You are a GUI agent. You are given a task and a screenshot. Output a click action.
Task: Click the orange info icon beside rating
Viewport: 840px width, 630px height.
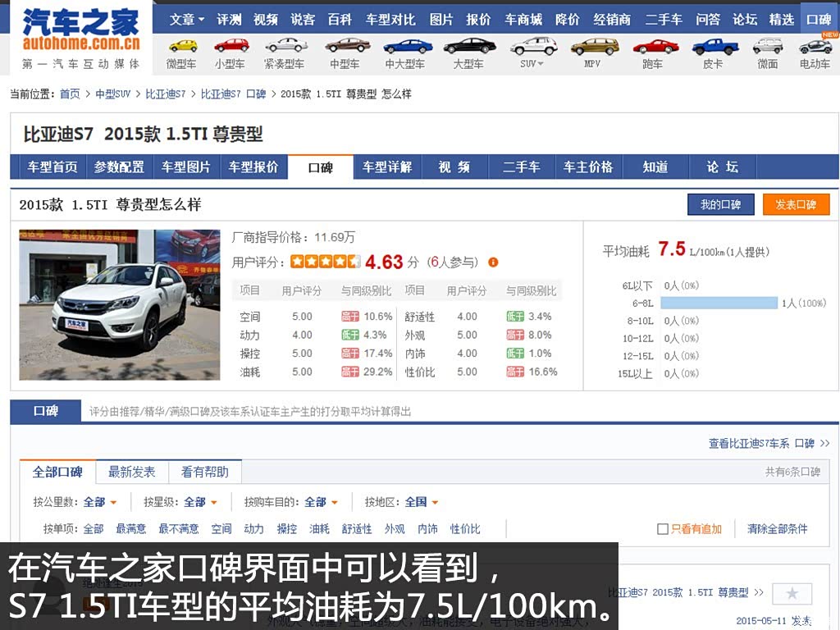click(493, 262)
